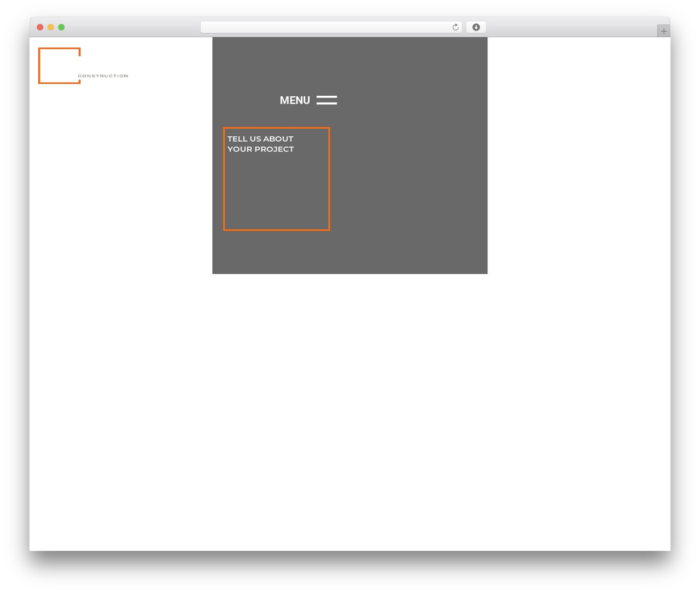700x593 pixels.
Task: Click the green fullscreen window dot
Action: click(61, 27)
